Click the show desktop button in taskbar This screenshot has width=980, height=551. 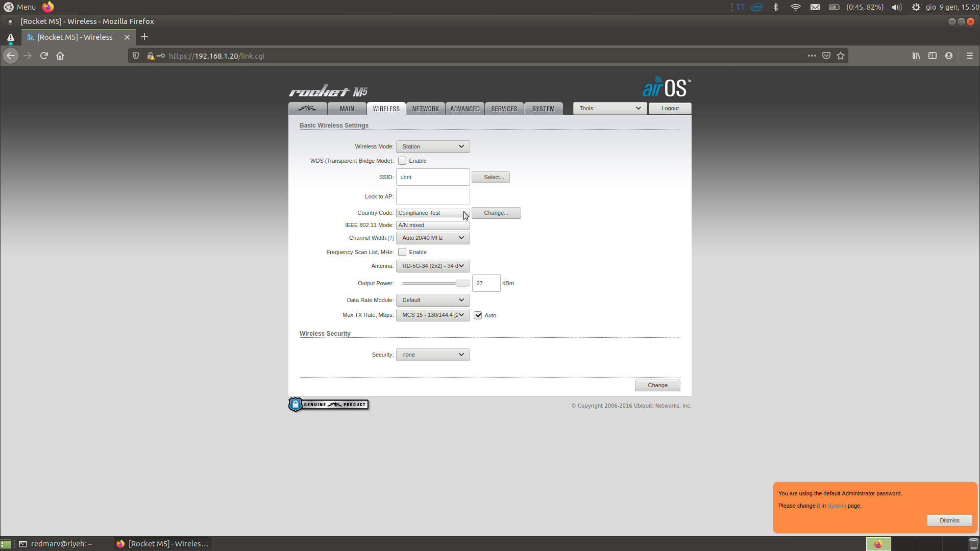click(x=6, y=544)
